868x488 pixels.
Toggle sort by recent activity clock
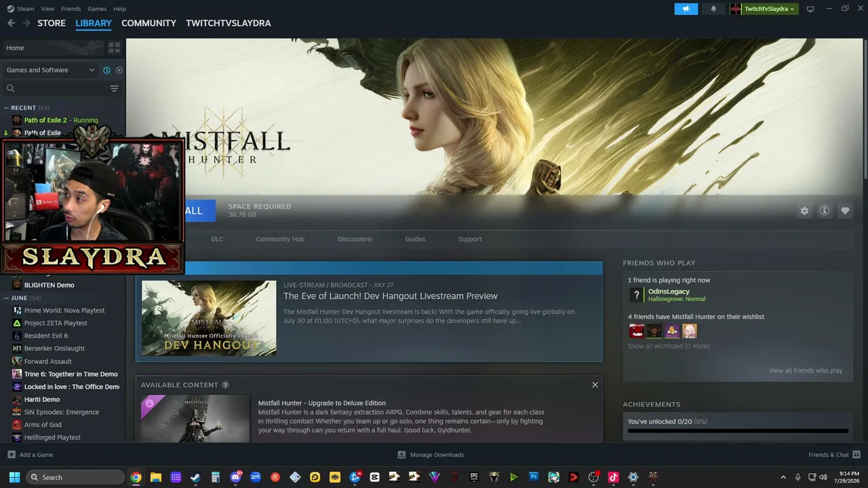pyautogui.click(x=106, y=70)
